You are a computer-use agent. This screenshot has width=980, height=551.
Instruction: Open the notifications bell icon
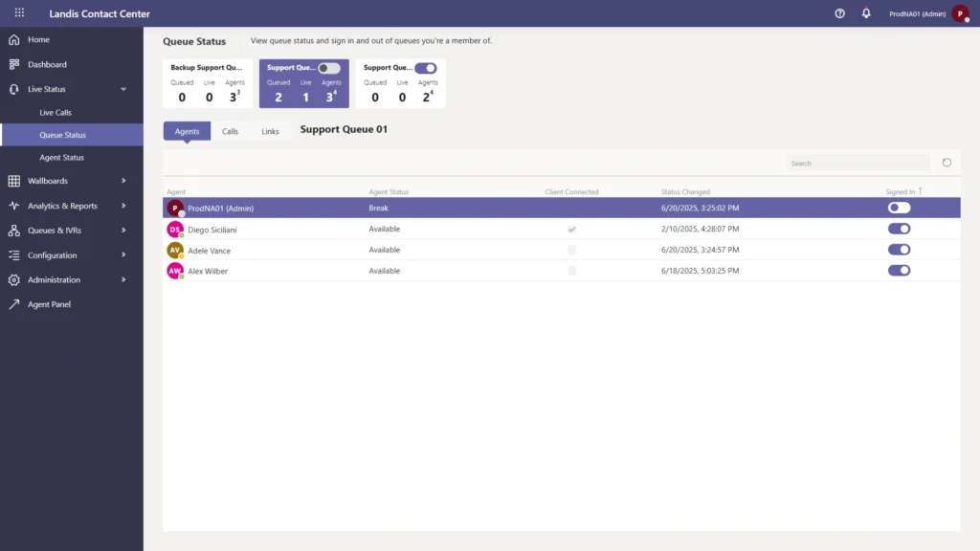coord(865,13)
